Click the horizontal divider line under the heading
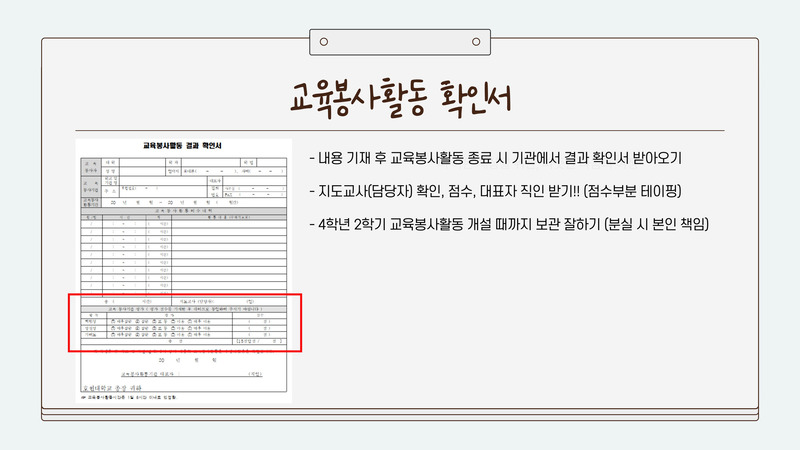800x450 pixels. (400, 131)
